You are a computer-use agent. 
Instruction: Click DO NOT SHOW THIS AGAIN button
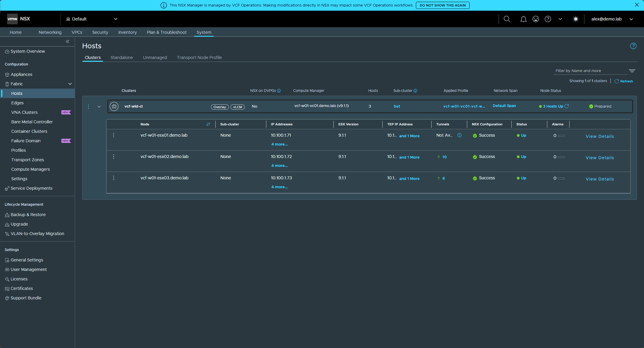point(443,5)
